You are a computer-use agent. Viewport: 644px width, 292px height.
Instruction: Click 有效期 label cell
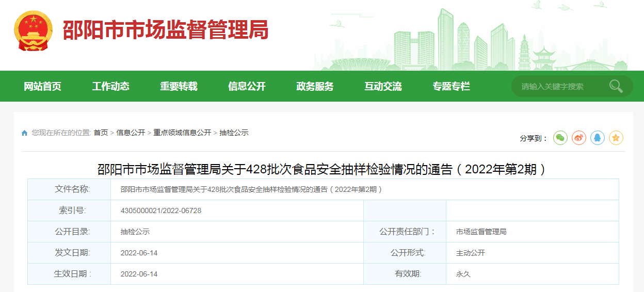point(405,274)
